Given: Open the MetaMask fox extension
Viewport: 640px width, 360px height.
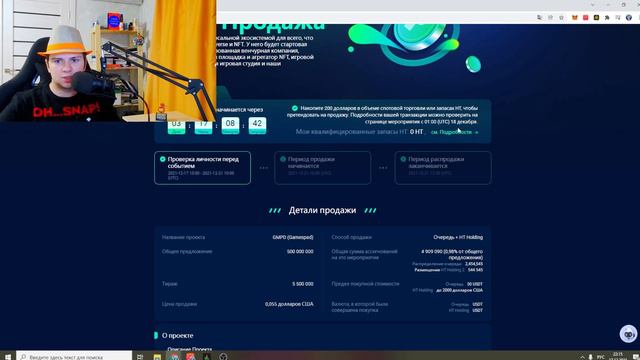Looking at the screenshot, I should 575,18.
